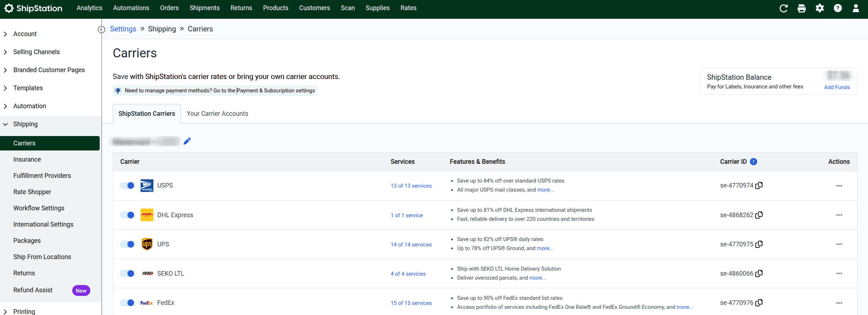
Task: Open the printer icon in the top bar
Action: 802,8
